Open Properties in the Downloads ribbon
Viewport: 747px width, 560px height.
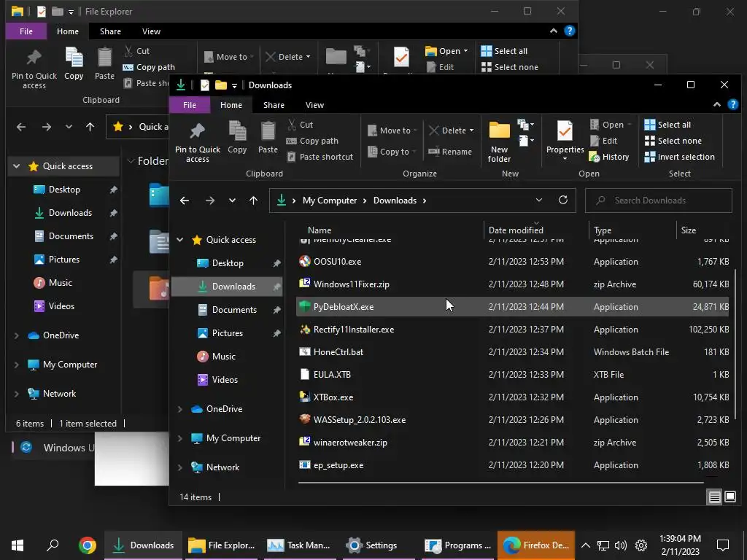coord(565,141)
